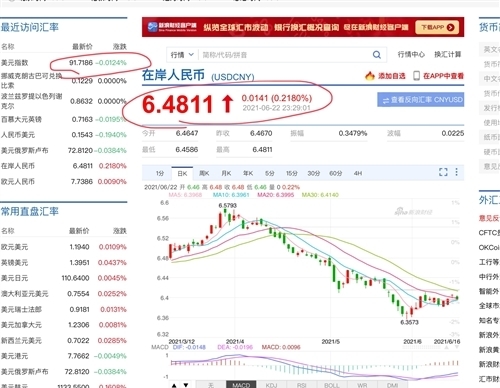Click the down triangle below the chart
Screen dimensions: 500x388
click(186, 385)
